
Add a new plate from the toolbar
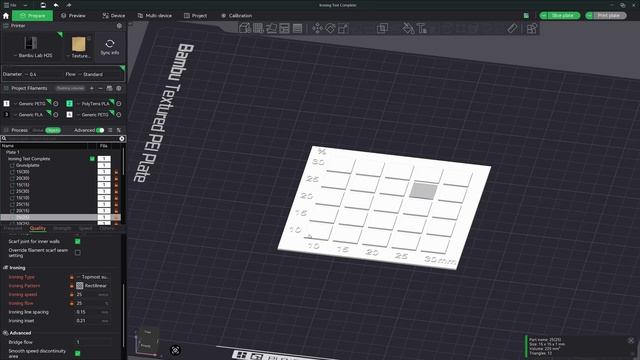(258, 28)
